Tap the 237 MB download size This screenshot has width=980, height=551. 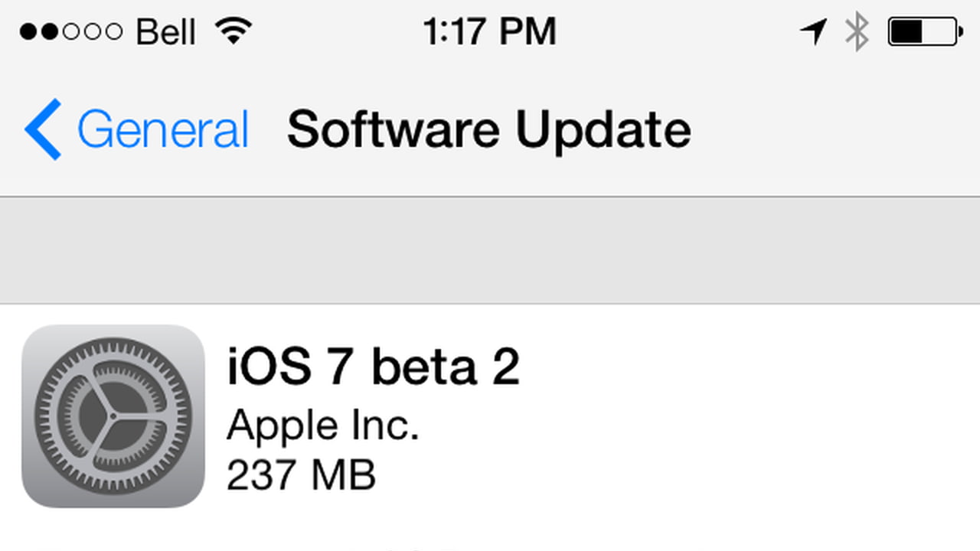click(301, 475)
